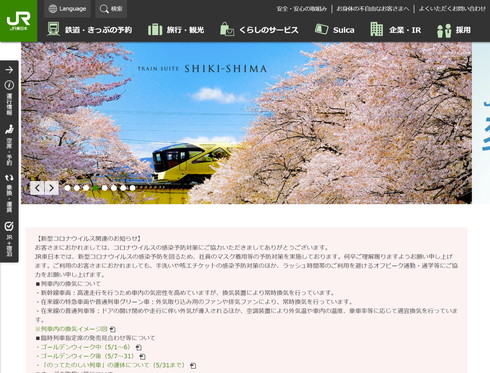The height and width of the screenshot is (373, 490).
Task: Open the 鉄道・きっぷの予約 menu
Action: (x=89, y=30)
